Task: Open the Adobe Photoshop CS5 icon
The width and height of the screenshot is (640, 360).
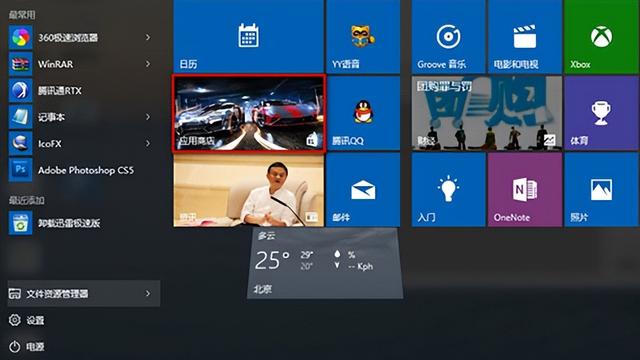Action: point(20,170)
